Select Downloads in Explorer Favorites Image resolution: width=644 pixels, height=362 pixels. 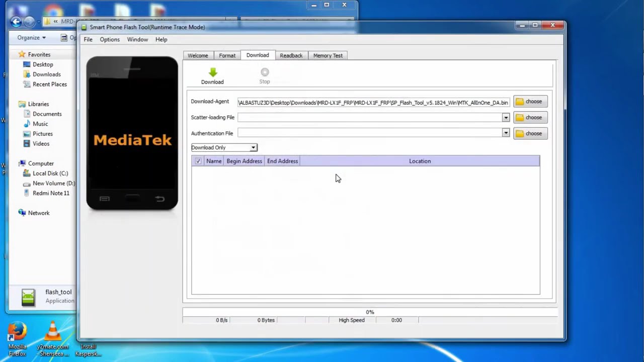tap(47, 74)
